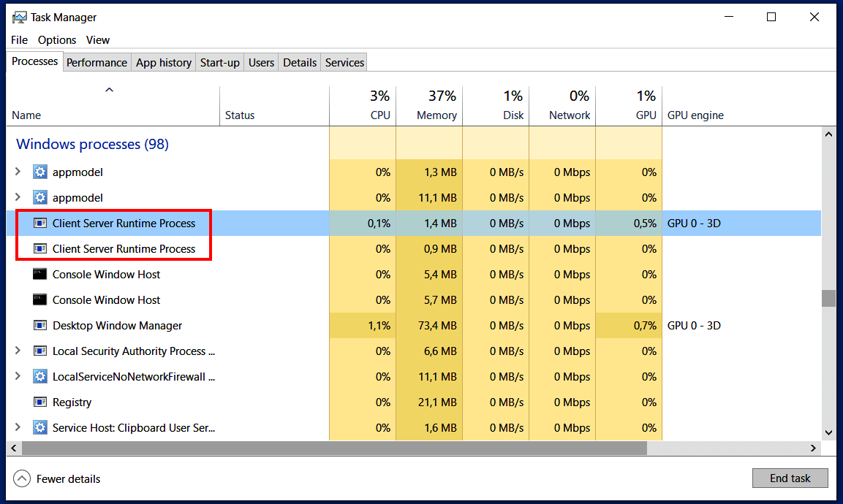Click the appmodel gear icon
Image resolution: width=843 pixels, height=504 pixels.
(x=39, y=172)
